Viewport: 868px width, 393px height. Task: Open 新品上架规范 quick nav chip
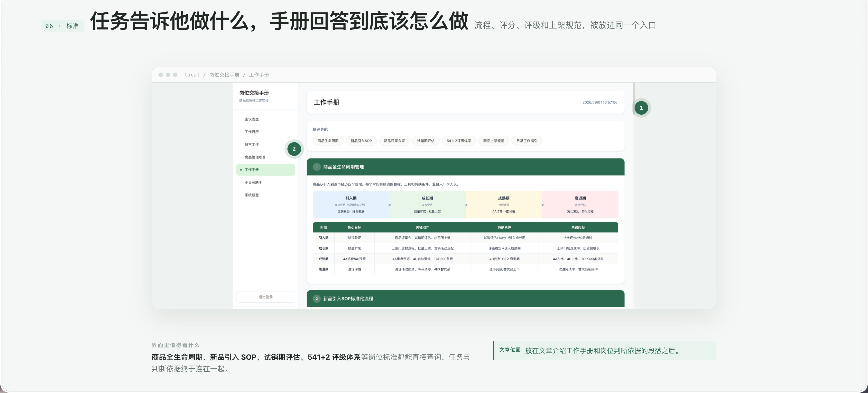494,141
